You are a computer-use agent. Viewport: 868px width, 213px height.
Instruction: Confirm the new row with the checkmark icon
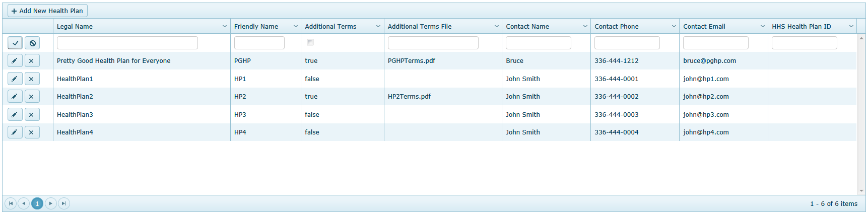15,43
